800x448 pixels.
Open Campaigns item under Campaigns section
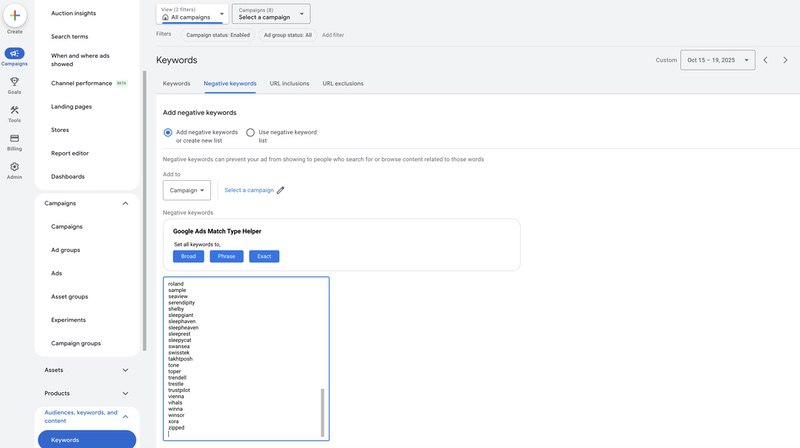click(x=67, y=227)
